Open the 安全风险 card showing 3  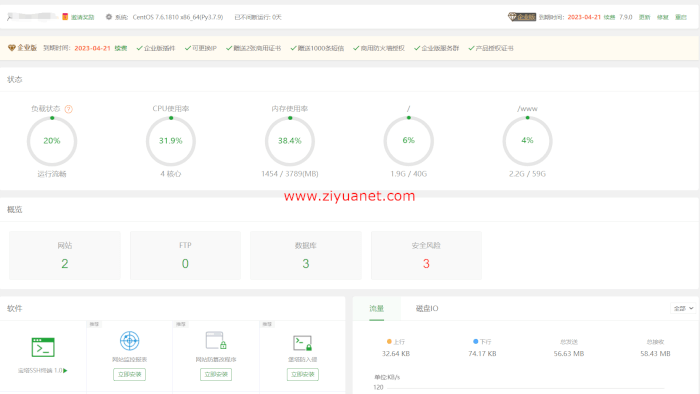426,255
